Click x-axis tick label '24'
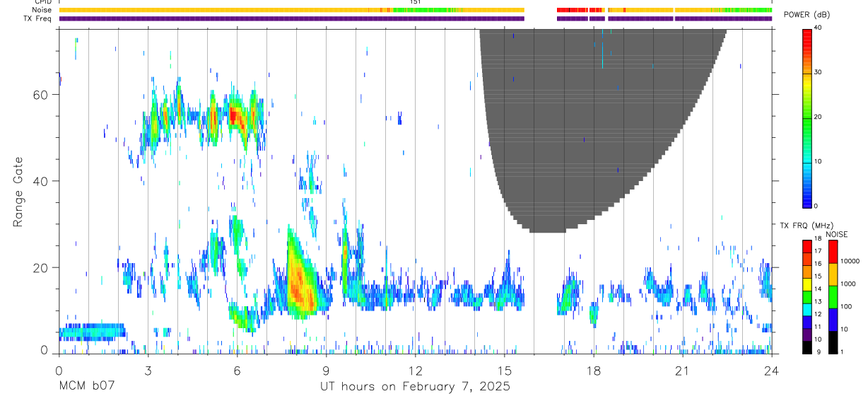The height and width of the screenshot is (401, 868). click(772, 370)
